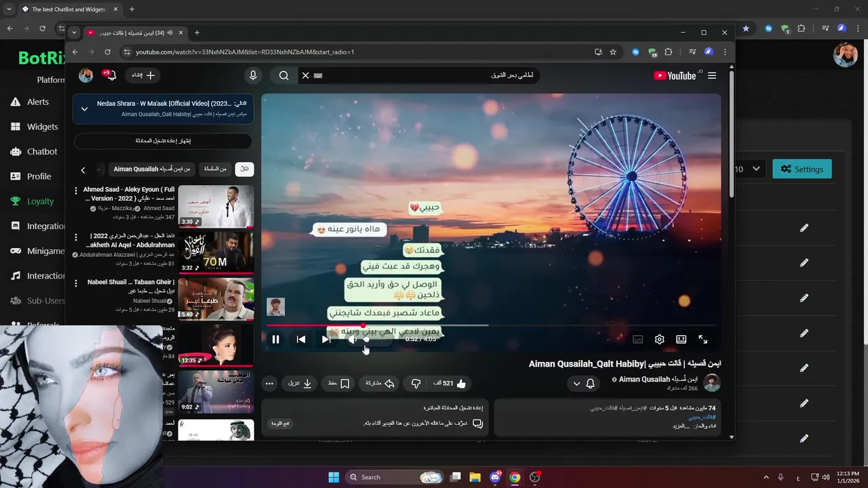The height and width of the screenshot is (488, 868).
Task: Install app icon in the YouTube address bar
Action: 598,52
